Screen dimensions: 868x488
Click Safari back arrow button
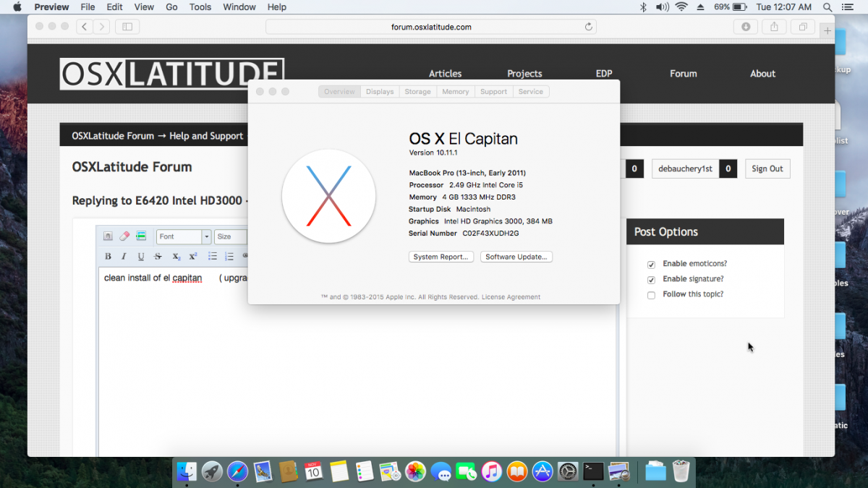(x=85, y=27)
